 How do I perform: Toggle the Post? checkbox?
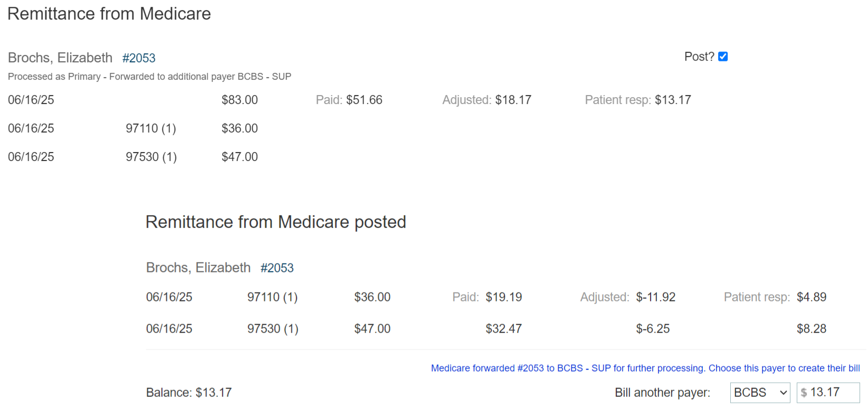coord(723,56)
